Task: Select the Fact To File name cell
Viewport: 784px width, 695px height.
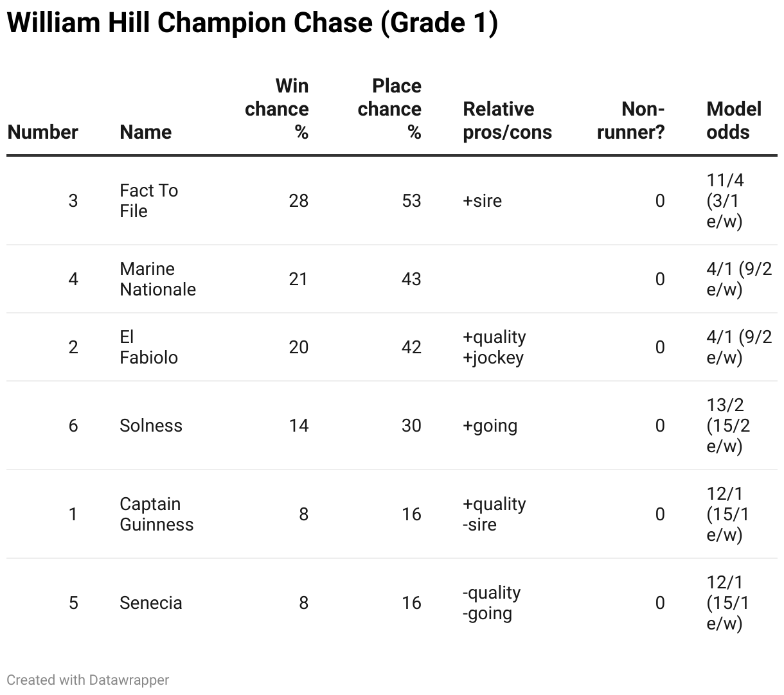Action: pos(148,200)
